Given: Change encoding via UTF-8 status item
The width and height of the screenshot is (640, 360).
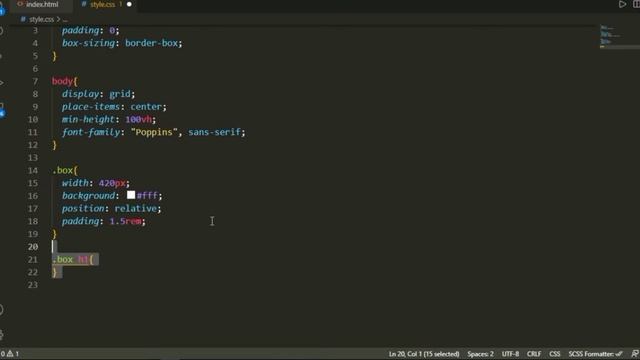Looking at the screenshot, I should pos(510,354).
